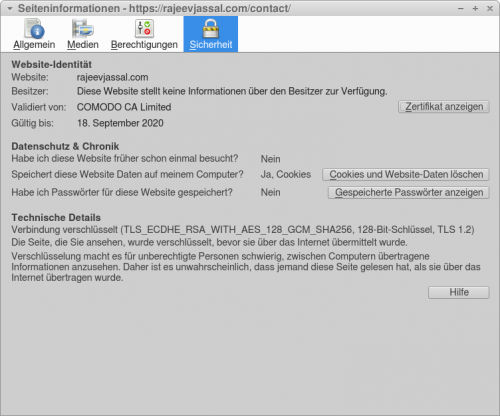Click Cookies und Website-Daten löschen button
The height and width of the screenshot is (416, 500).
pos(406,175)
